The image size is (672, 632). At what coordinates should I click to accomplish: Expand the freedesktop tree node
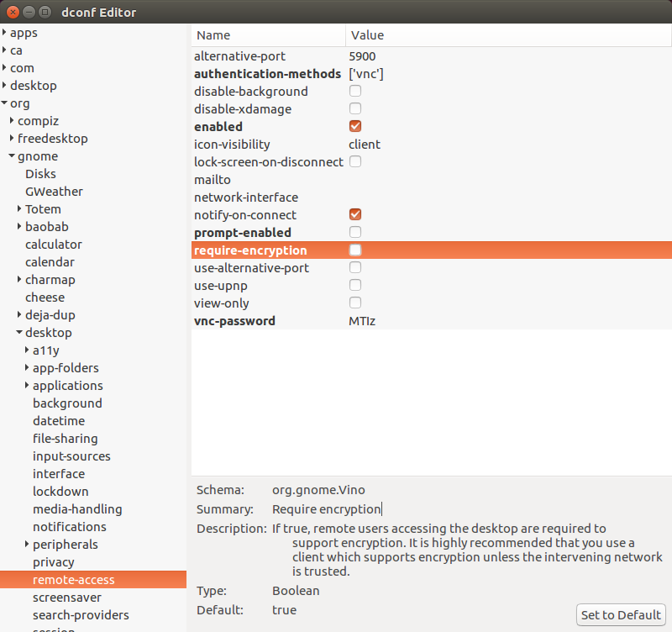click(x=12, y=138)
